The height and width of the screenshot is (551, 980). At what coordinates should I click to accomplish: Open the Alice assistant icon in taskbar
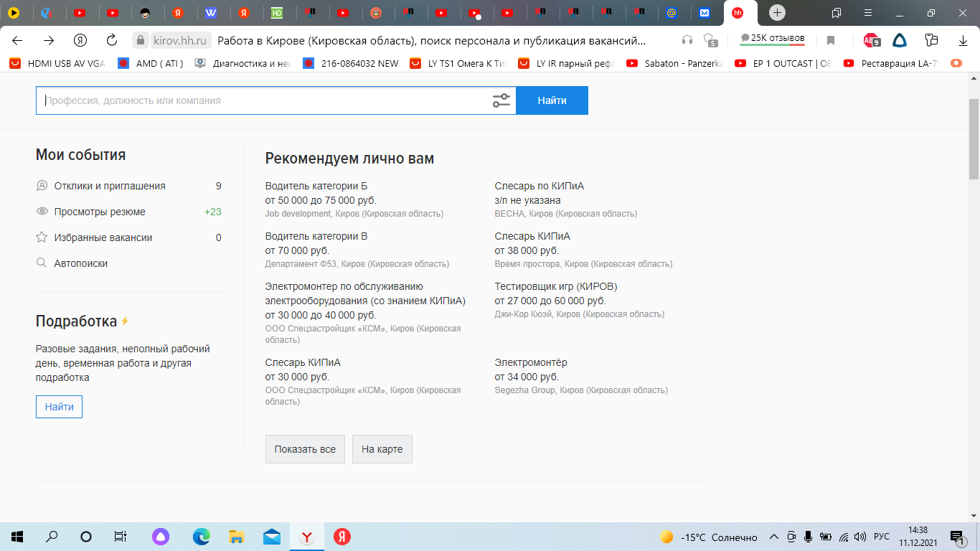(x=161, y=537)
